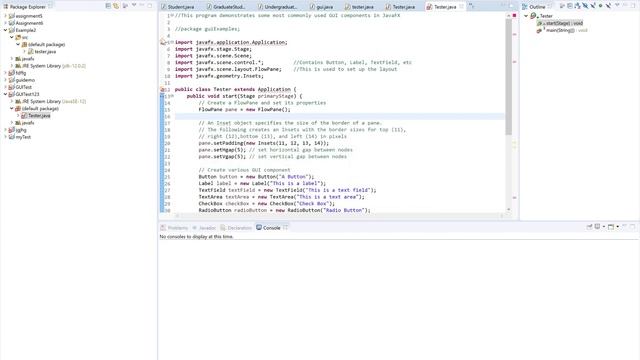Collapse default package under Example2 src
This screenshot has height=360, width=640.
click(18, 44)
